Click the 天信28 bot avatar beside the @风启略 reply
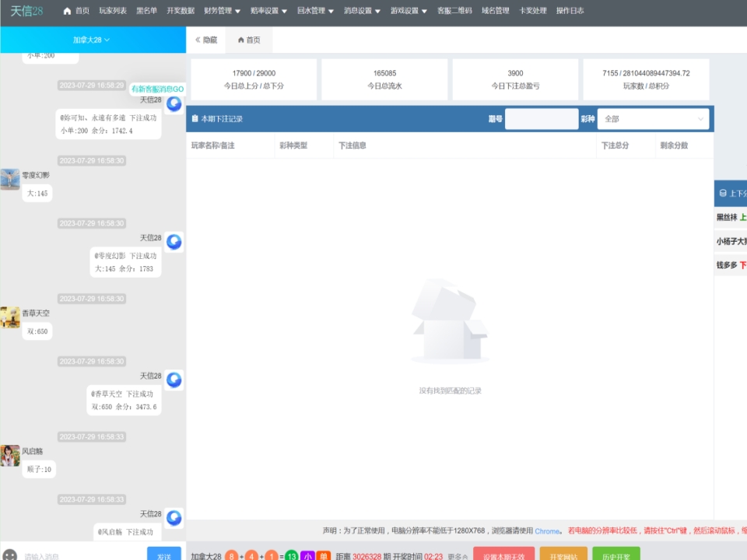The width and height of the screenshot is (747, 560). pos(174,518)
